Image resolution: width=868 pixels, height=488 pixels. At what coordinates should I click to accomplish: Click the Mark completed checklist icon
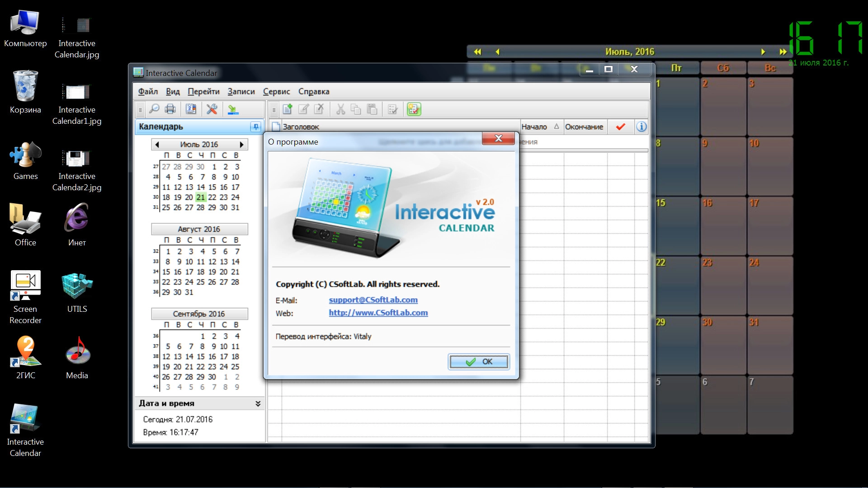pyautogui.click(x=393, y=109)
